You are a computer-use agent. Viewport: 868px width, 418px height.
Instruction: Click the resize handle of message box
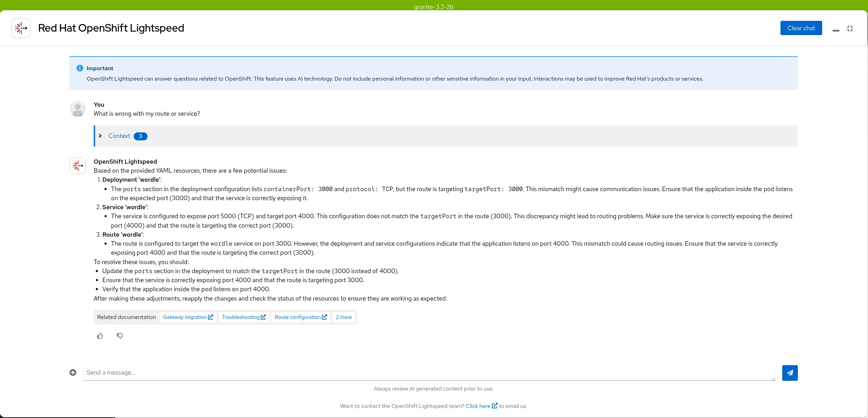(x=773, y=379)
